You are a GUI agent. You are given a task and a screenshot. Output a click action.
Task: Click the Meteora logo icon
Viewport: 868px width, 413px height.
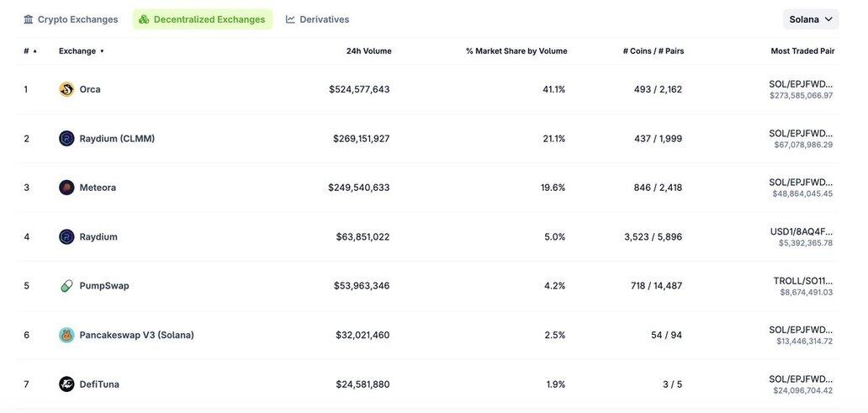tap(66, 188)
